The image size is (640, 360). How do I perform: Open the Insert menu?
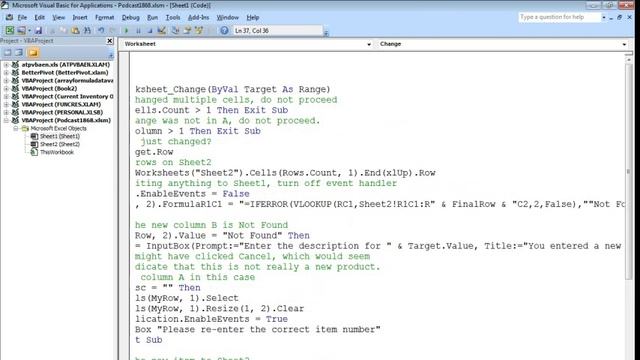pyautogui.click(x=80, y=18)
